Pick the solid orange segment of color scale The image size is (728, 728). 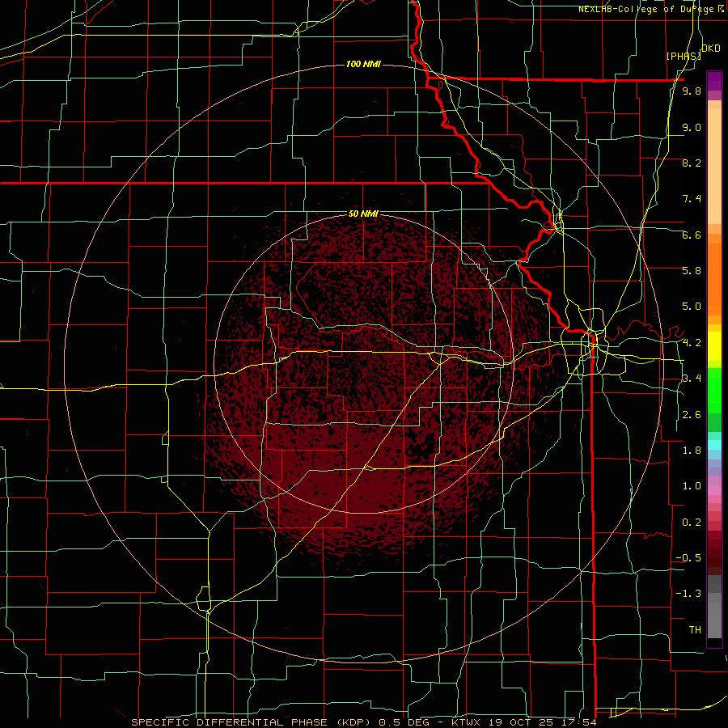tap(714, 278)
